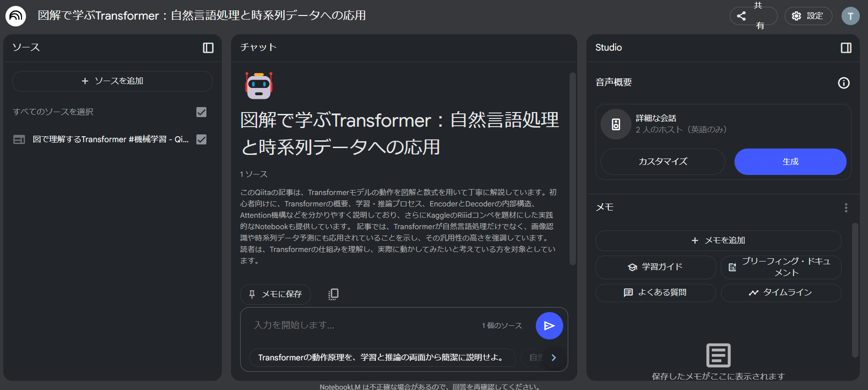Uncheck 図で理解するTransformer source checkbox
868x390 pixels.
[x=201, y=139]
